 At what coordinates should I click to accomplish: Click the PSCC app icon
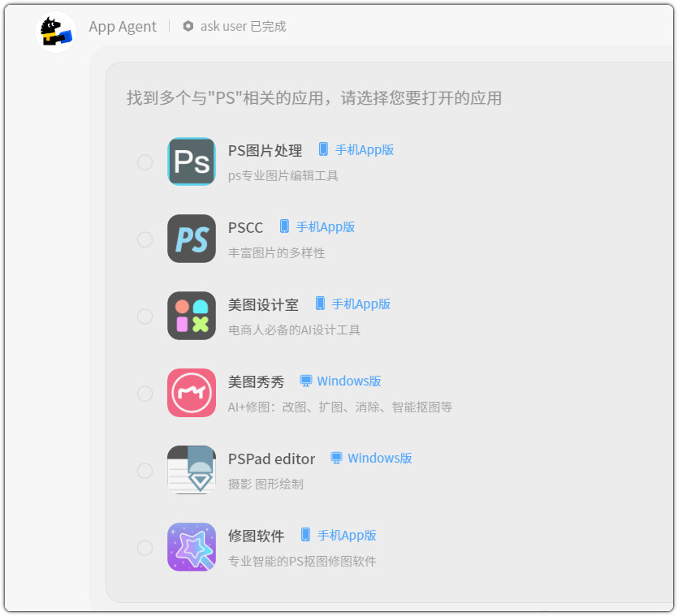(192, 239)
